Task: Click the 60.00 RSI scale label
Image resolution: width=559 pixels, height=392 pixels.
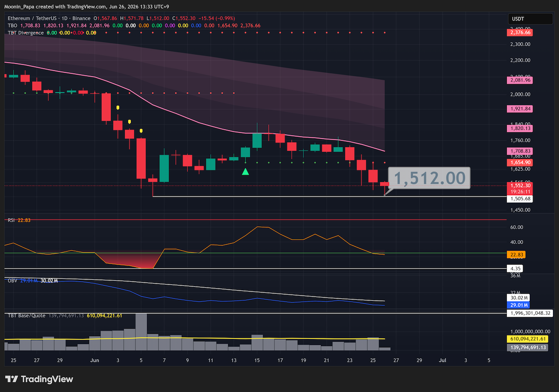Action: click(517, 227)
